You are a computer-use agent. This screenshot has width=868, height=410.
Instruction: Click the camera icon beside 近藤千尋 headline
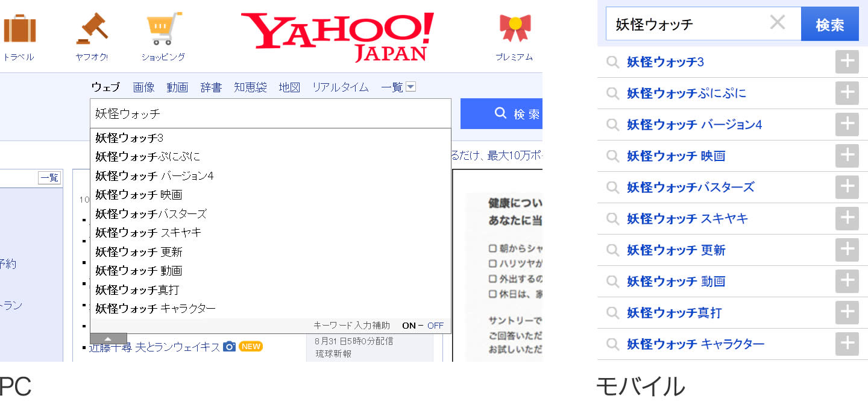[x=229, y=347]
